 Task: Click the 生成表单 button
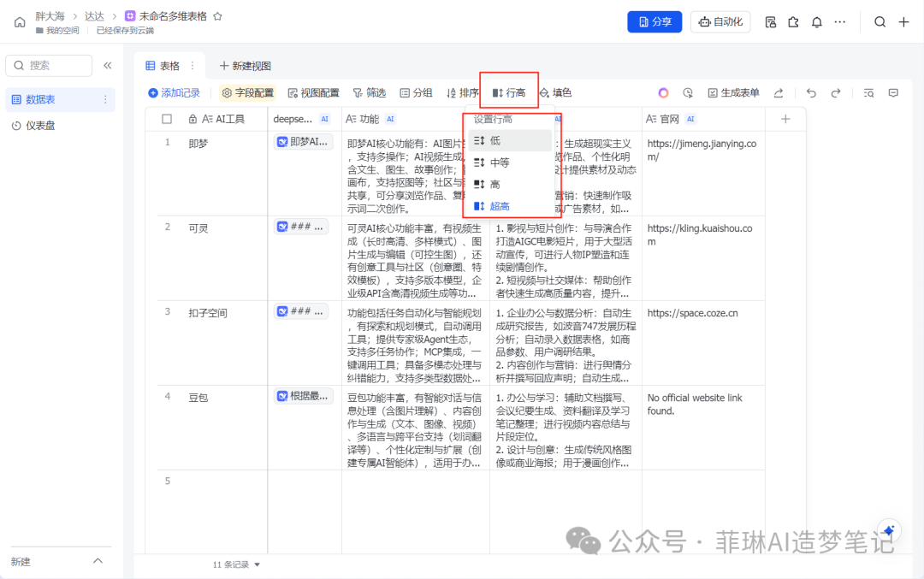734,93
